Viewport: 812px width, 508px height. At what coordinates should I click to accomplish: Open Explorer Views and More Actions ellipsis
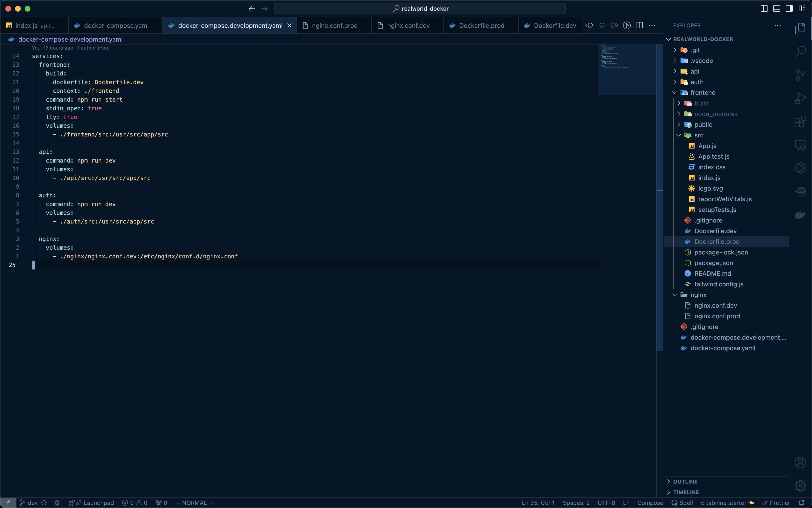pos(777,26)
